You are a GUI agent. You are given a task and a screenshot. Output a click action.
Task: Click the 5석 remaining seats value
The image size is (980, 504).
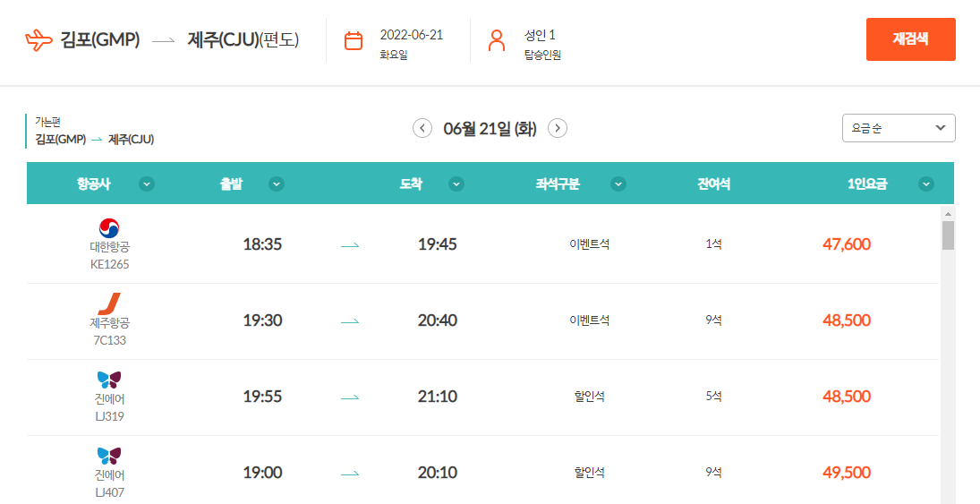click(x=714, y=397)
